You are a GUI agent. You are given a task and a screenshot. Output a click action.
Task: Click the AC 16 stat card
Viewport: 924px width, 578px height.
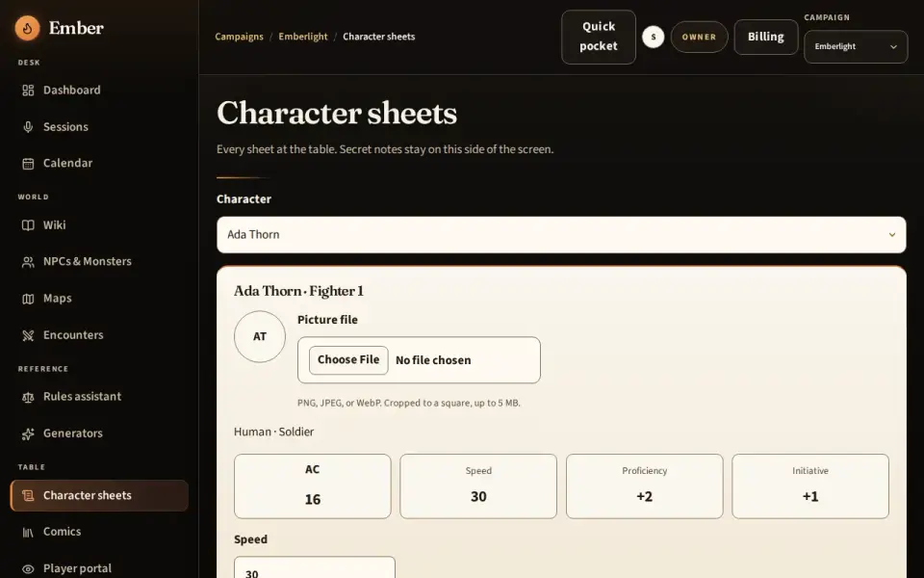pos(312,486)
